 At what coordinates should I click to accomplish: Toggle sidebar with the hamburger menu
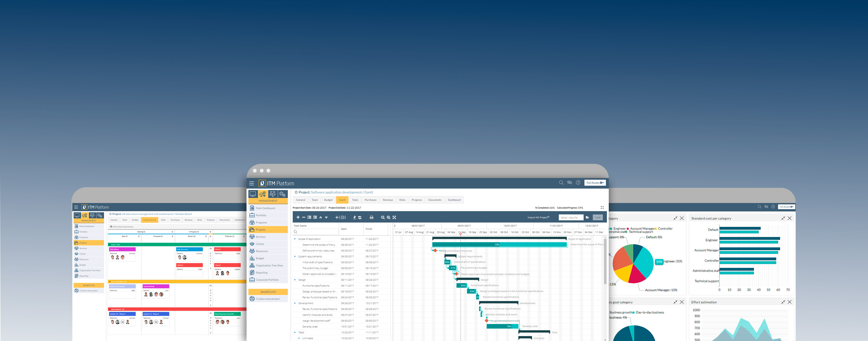[x=251, y=184]
